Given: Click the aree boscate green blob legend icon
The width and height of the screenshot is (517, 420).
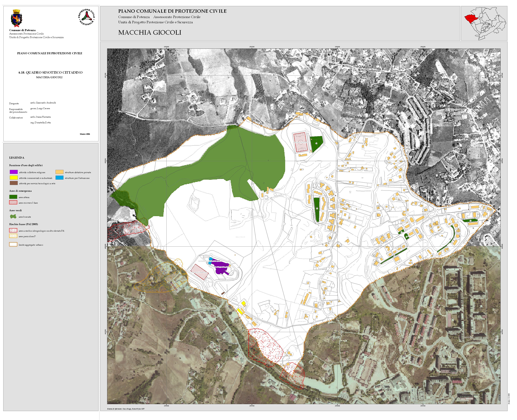Looking at the screenshot, I should pos(13,217).
